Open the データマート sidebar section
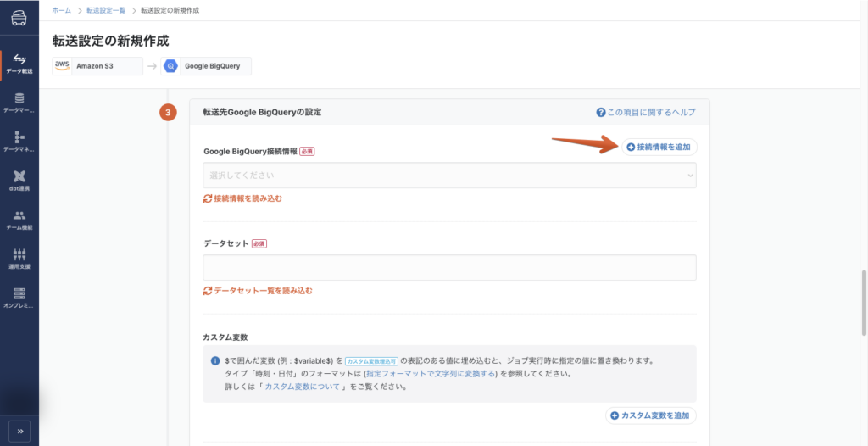The image size is (868, 446). 19,103
